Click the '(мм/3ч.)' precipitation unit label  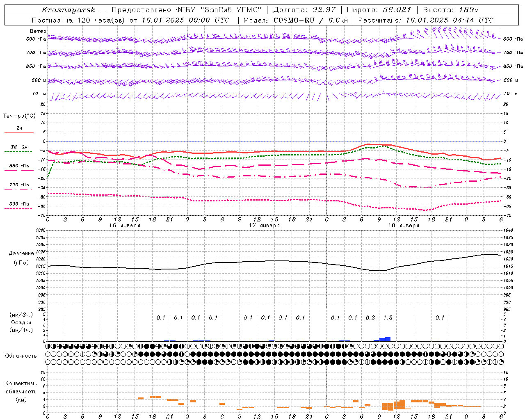tap(21, 315)
